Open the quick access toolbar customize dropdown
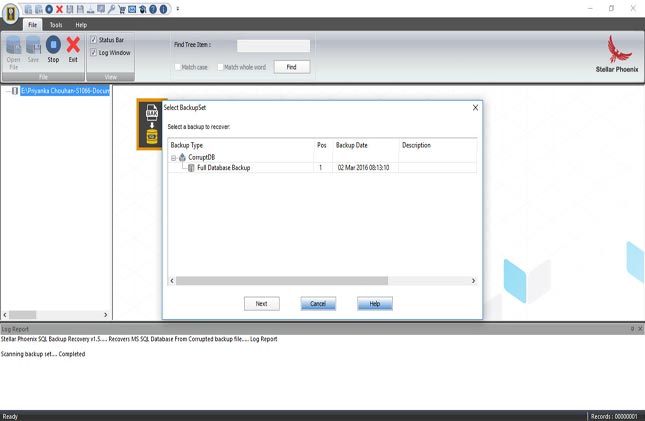Screen dimensions: 645x421 tap(178, 9)
